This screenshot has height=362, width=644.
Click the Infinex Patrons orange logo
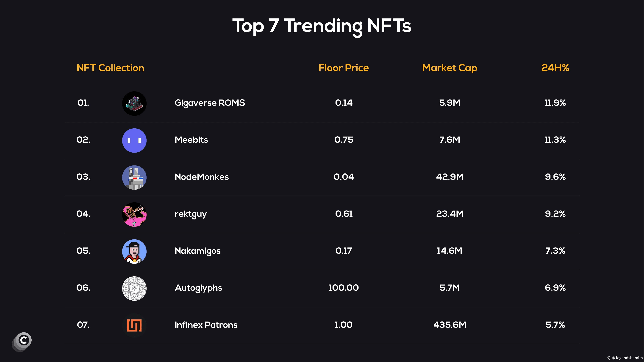134,325
